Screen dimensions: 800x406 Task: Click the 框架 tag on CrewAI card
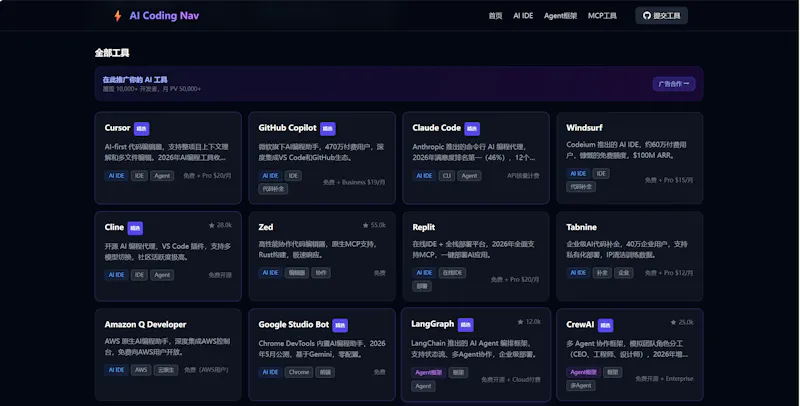612,372
